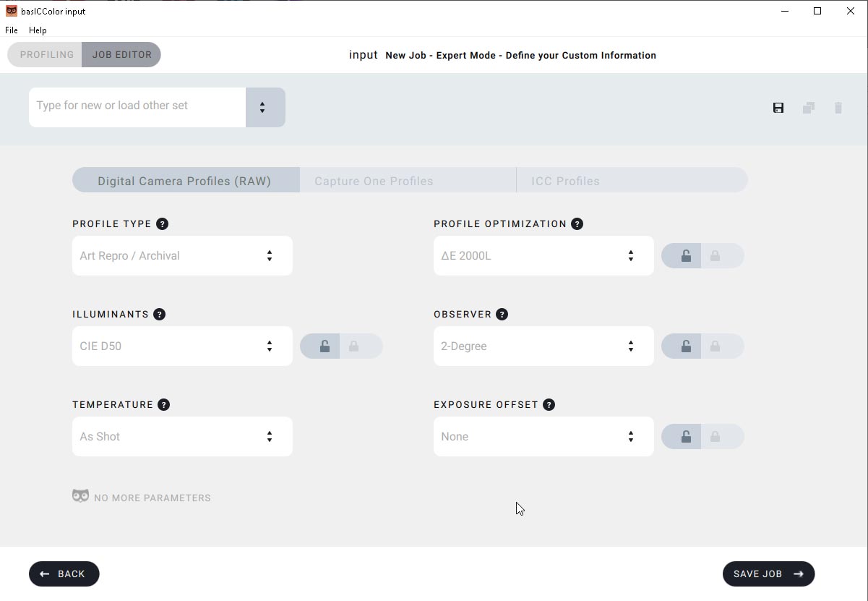
Task: Set Profile Optimization lock to unlocked
Action: tap(682, 255)
